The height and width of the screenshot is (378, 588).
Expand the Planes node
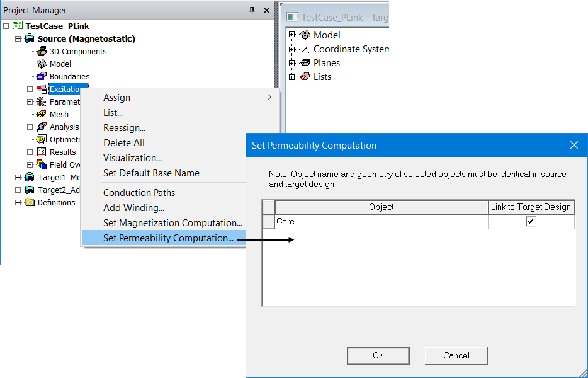(x=291, y=63)
